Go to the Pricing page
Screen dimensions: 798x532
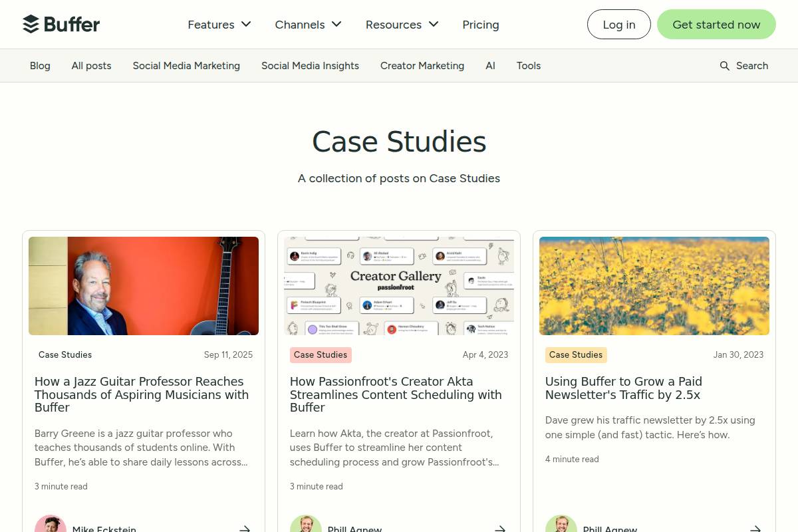click(x=480, y=25)
